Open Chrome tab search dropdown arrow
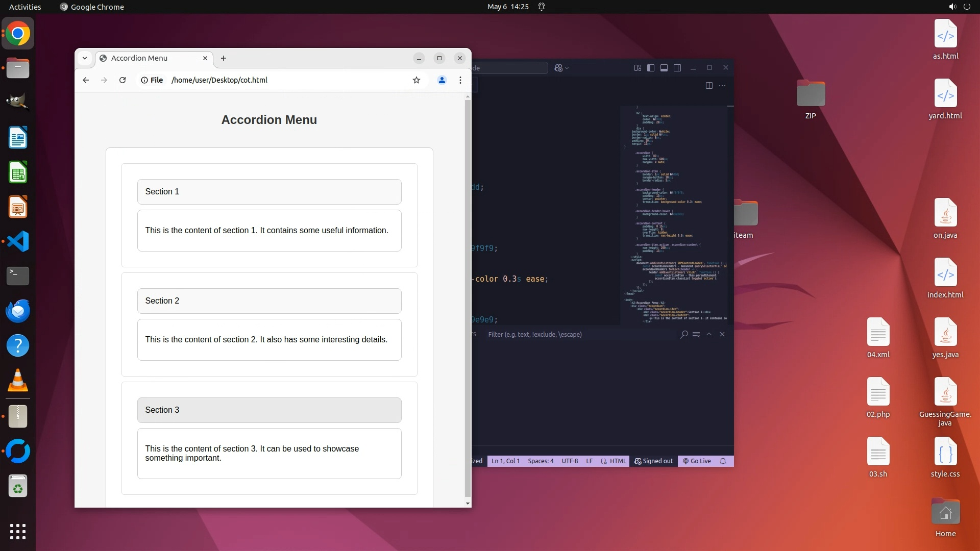 (85, 58)
